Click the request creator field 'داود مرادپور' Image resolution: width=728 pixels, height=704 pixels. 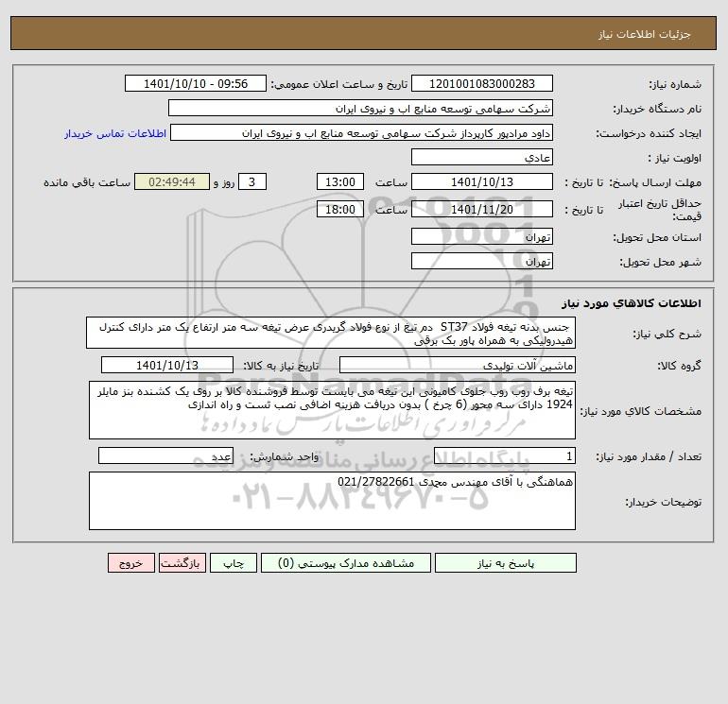(x=362, y=133)
